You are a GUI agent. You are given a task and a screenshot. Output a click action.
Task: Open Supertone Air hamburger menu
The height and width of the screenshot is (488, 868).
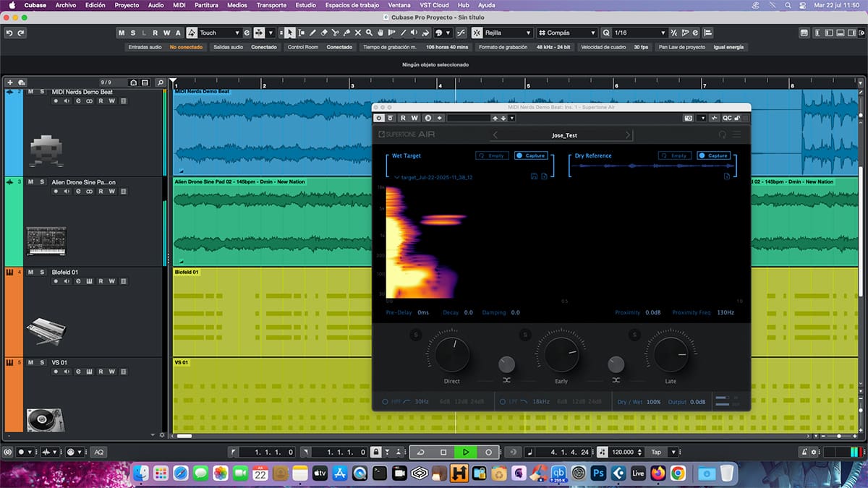coord(736,134)
